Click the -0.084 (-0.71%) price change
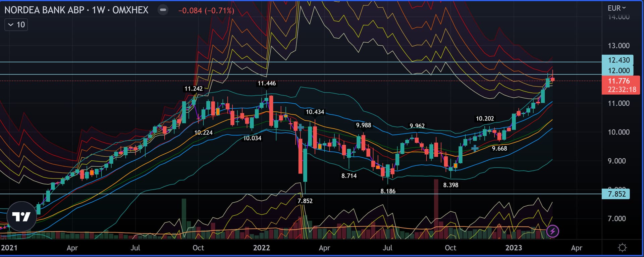The width and height of the screenshot is (644, 257). (x=206, y=11)
